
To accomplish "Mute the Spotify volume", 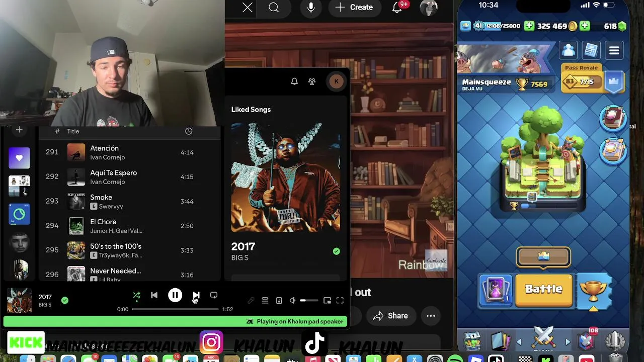I will coord(292,301).
